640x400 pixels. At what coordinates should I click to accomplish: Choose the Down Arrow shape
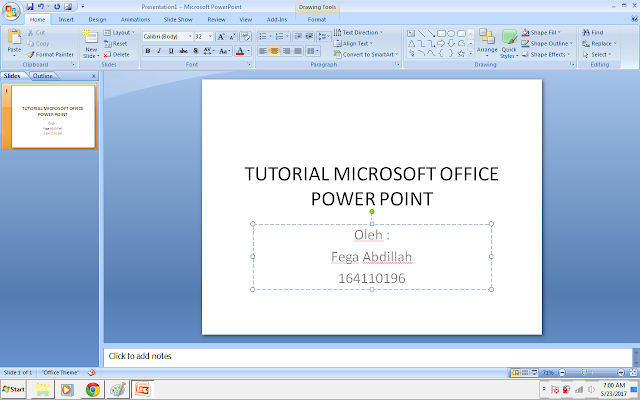[x=451, y=43]
